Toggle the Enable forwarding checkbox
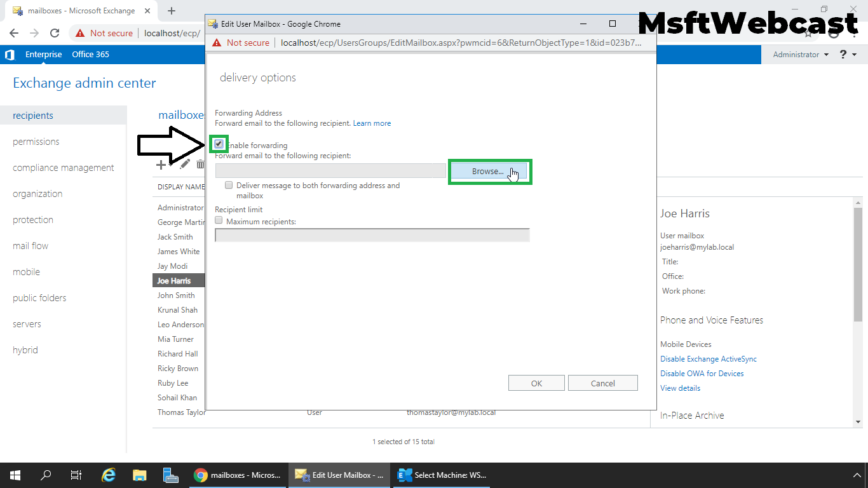This screenshot has width=868, height=488. point(219,144)
